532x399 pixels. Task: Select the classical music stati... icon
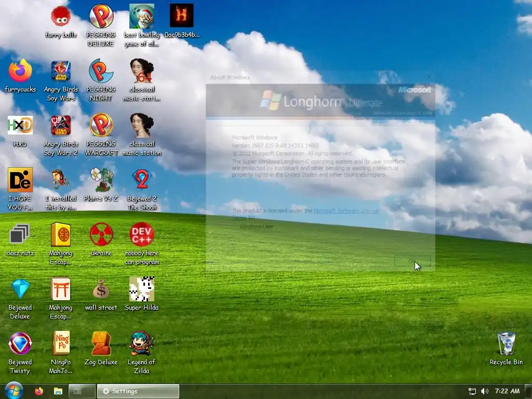pyautogui.click(x=142, y=81)
